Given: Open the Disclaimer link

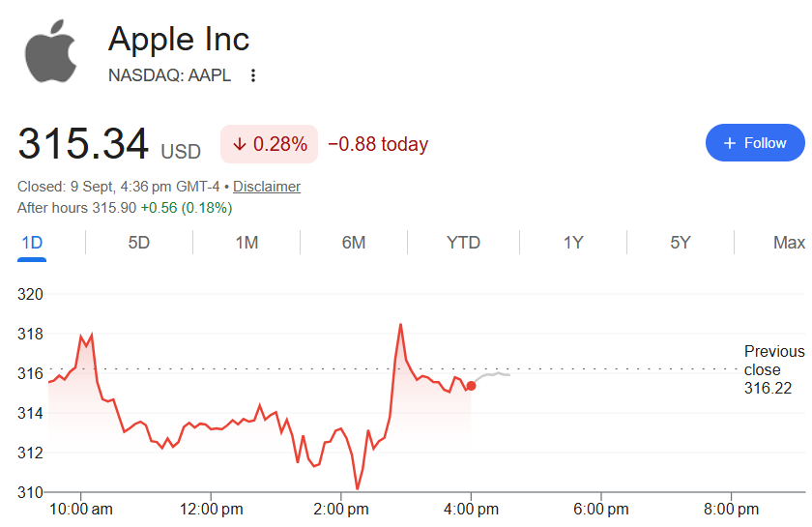Looking at the screenshot, I should [267, 187].
